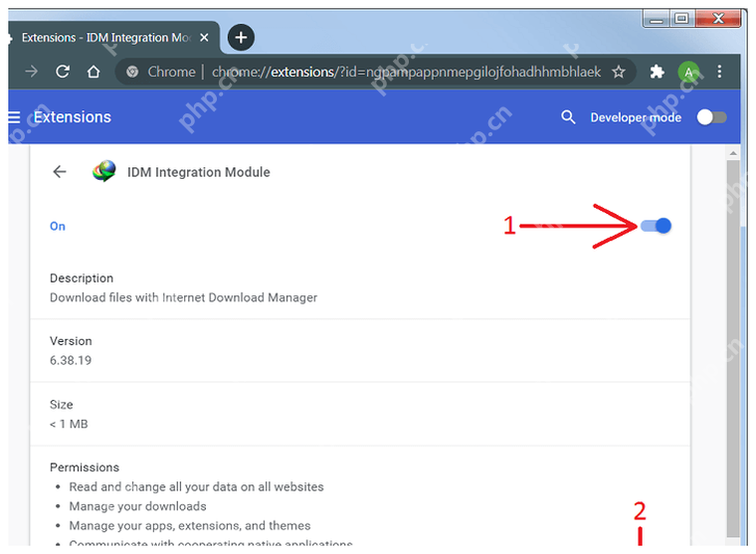This screenshot has height=554, width=756.
Task: Click the Description heading
Action: click(82, 278)
